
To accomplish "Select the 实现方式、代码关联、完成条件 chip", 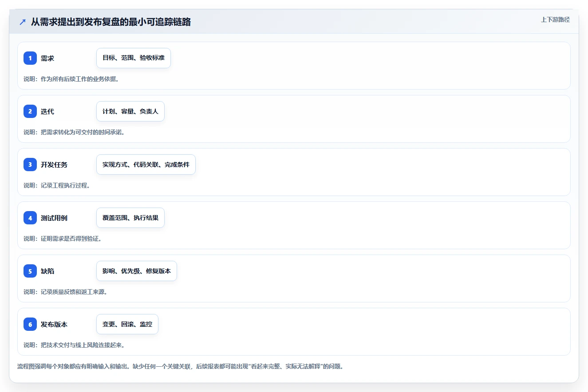I will click(146, 165).
